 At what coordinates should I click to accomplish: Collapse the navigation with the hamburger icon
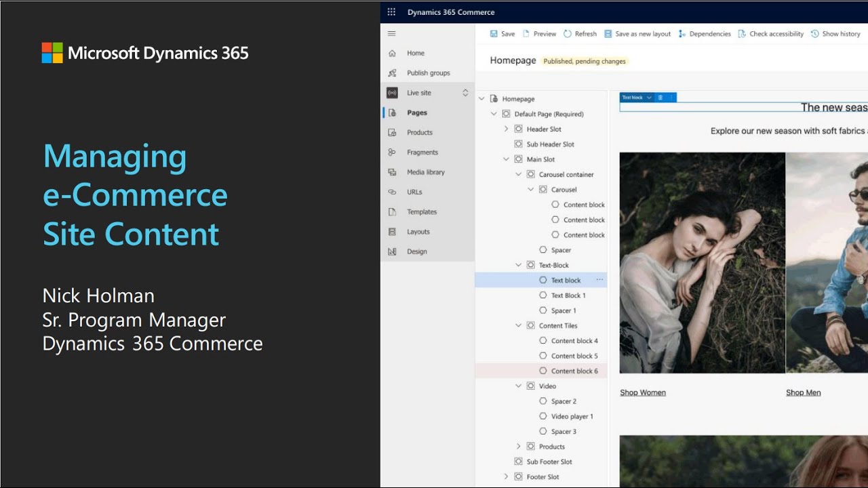pos(391,33)
